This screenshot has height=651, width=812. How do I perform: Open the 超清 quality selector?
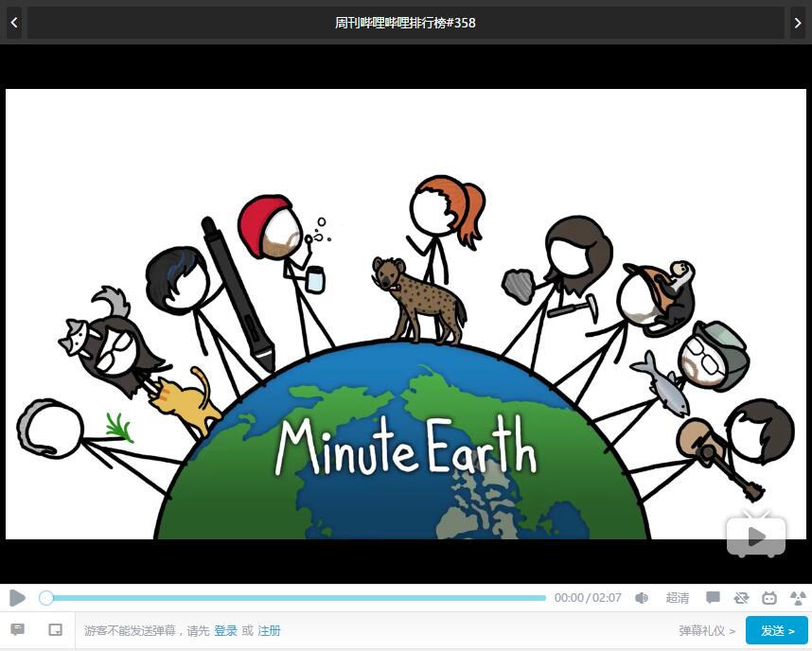(x=678, y=598)
